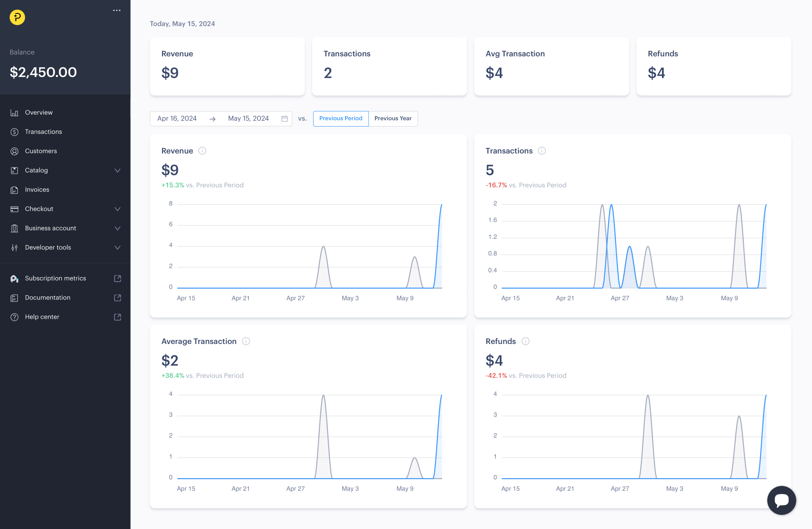Open Subscription metrics external link icon
The height and width of the screenshot is (529, 812).
pos(118,278)
